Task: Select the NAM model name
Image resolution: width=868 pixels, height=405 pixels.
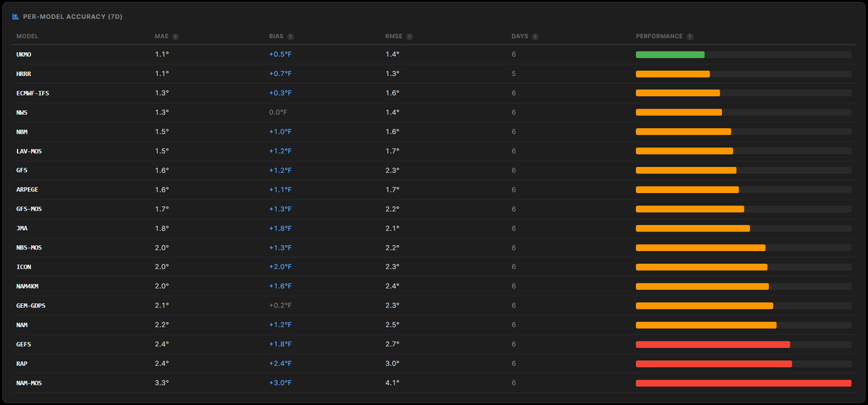Action: pyautogui.click(x=22, y=325)
